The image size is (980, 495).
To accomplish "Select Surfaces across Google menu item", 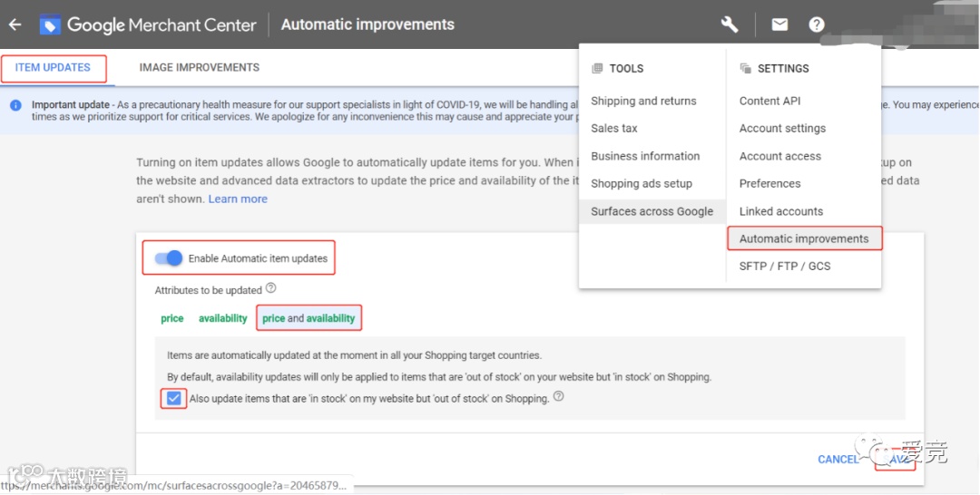I will pyautogui.click(x=652, y=211).
